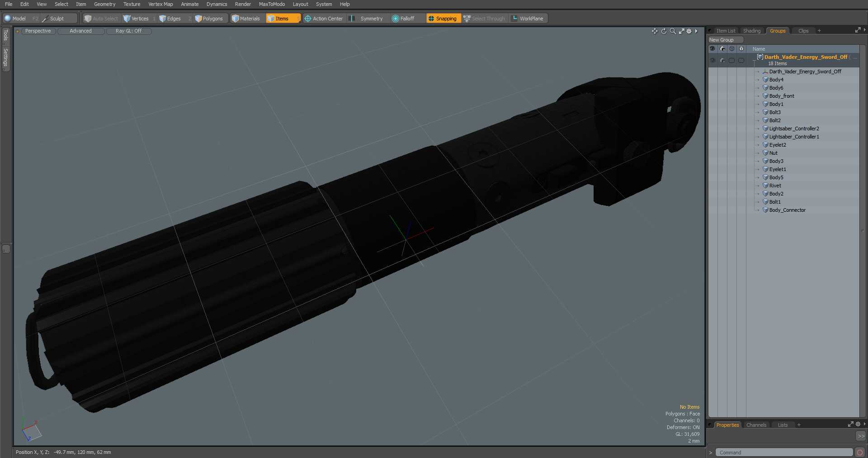Switch to the Lists tab
Image resolution: width=868 pixels, height=458 pixels.
[783, 425]
